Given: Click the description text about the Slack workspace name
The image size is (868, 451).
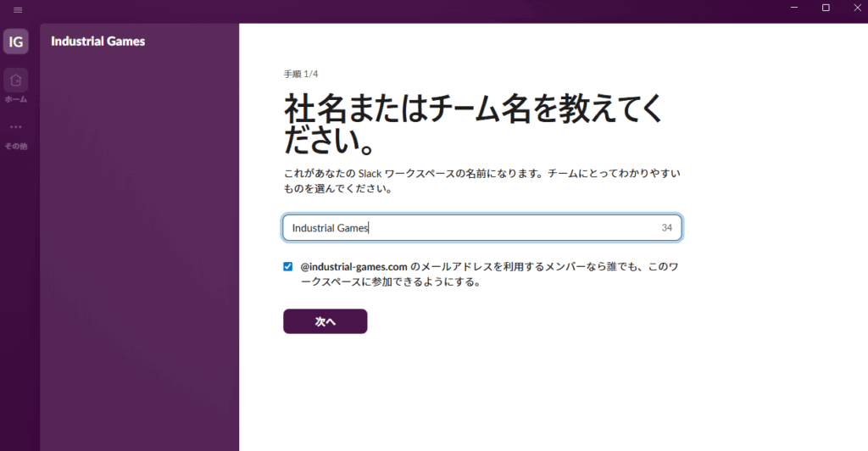Looking at the screenshot, I should click(481, 181).
